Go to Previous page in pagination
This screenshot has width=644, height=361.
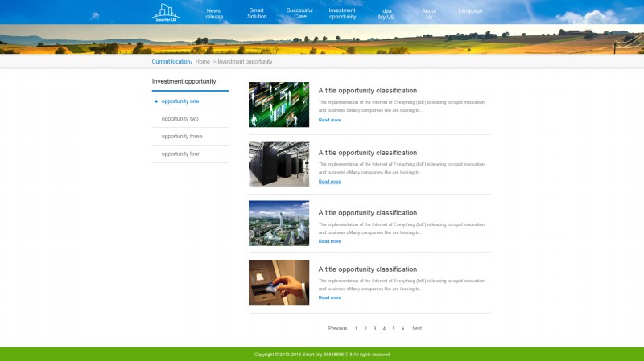coord(337,328)
